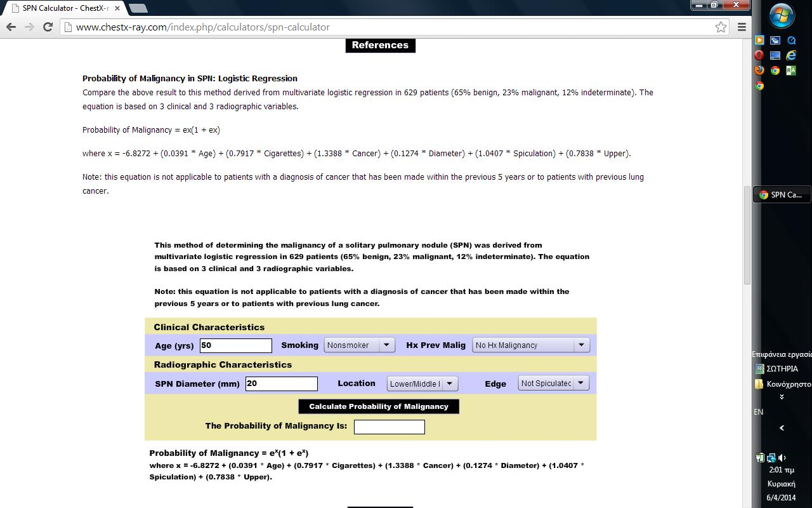Expand the desktop toolbar chevron

[x=782, y=397]
